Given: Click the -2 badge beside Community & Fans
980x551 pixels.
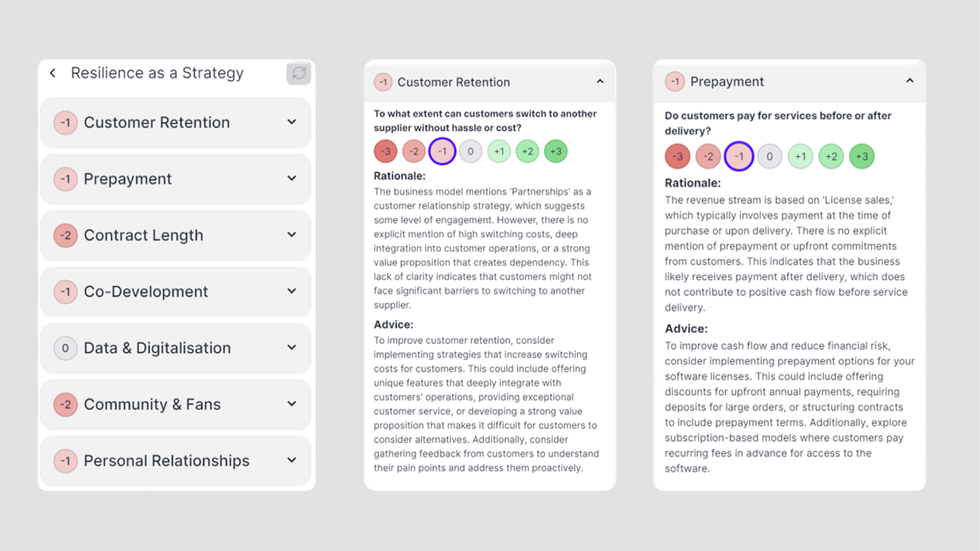Looking at the screenshot, I should (65, 404).
